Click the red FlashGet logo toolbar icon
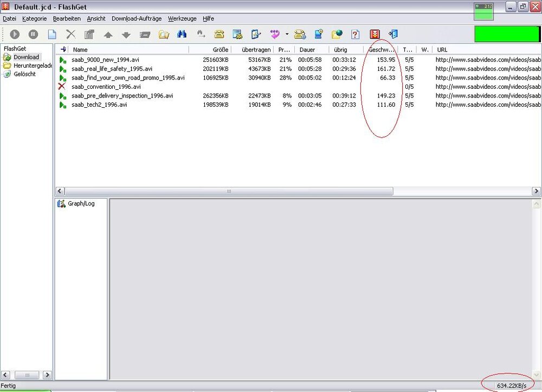Image resolution: width=542 pixels, height=392 pixels. click(375, 34)
